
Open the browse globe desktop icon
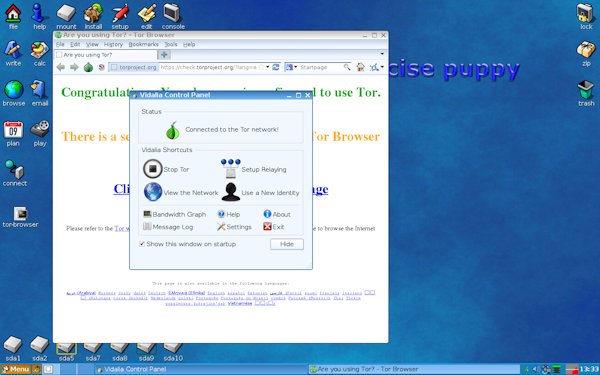tap(14, 93)
